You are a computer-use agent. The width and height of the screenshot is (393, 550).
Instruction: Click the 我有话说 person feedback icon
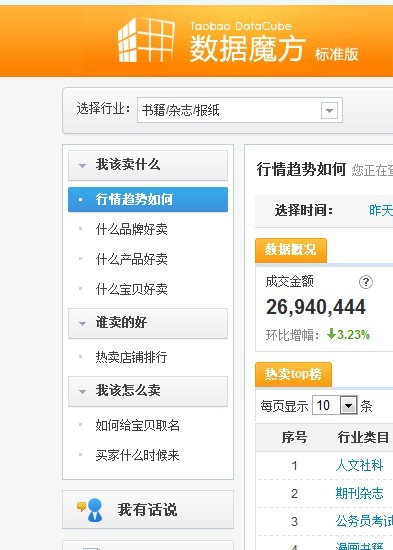click(91, 510)
